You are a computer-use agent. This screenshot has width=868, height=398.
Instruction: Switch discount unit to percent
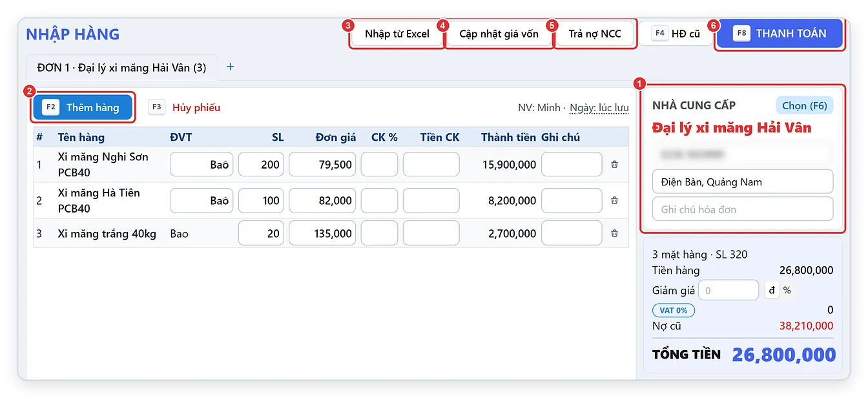pyautogui.click(x=787, y=291)
